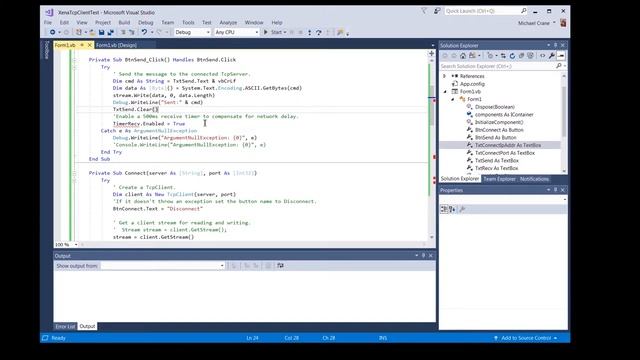Click the Navigate Backward toolbar icon
Viewport: 640px width, 360px height.
[x=52, y=32]
